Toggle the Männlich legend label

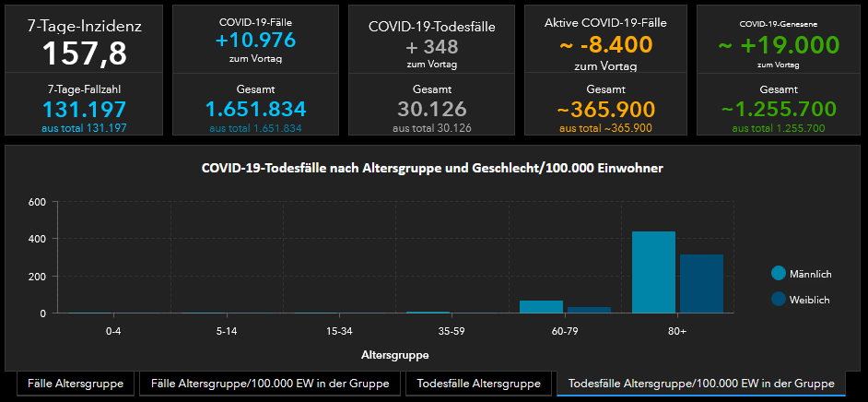click(812, 274)
